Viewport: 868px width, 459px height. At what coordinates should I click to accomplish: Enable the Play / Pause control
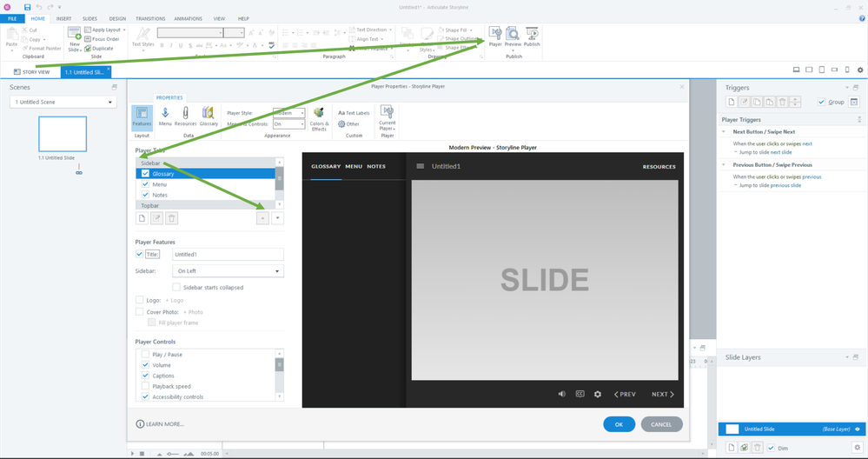tap(145, 355)
